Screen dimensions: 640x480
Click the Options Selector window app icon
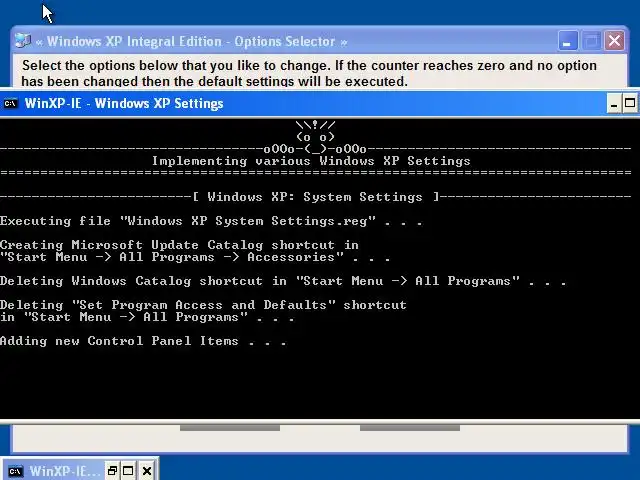pos(23,41)
